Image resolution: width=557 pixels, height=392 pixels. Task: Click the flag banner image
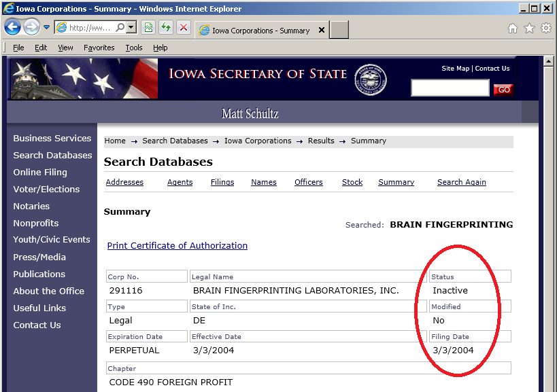point(84,78)
